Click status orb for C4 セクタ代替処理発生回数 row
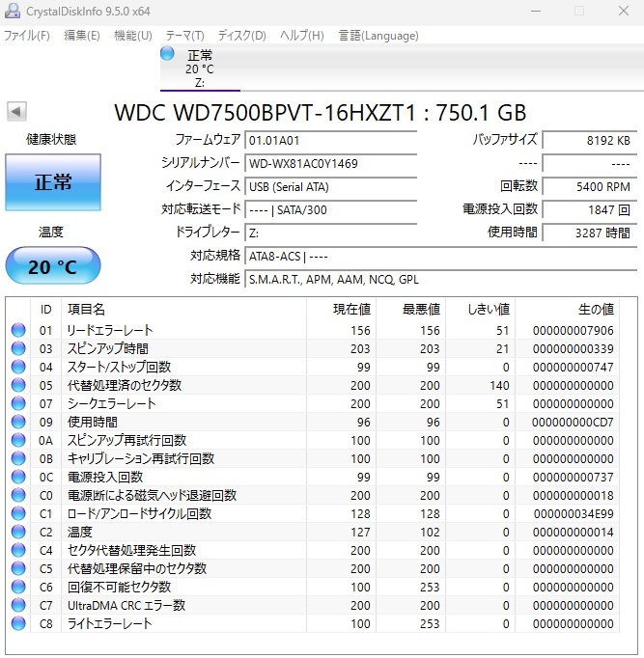Image resolution: width=644 pixels, height=658 pixels. pos(18,550)
